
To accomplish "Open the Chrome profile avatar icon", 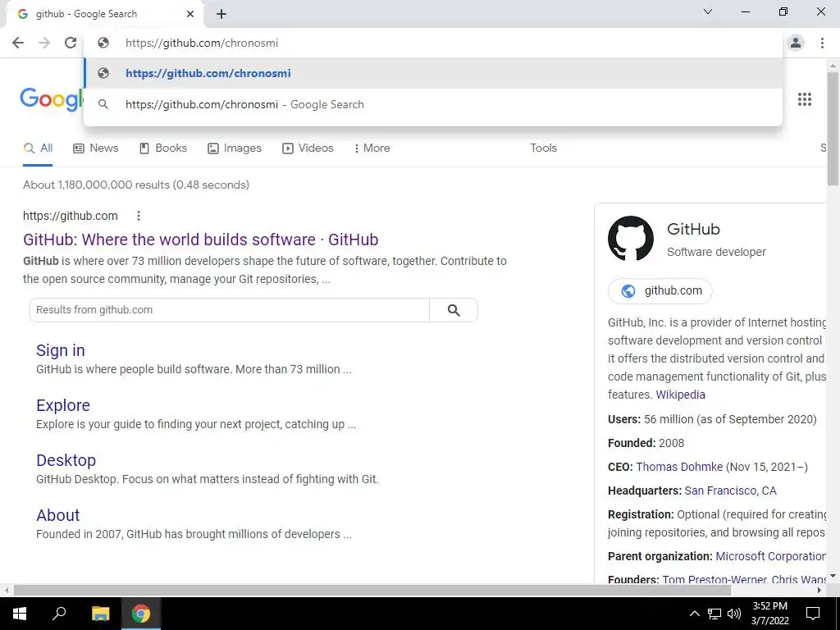I will point(796,43).
